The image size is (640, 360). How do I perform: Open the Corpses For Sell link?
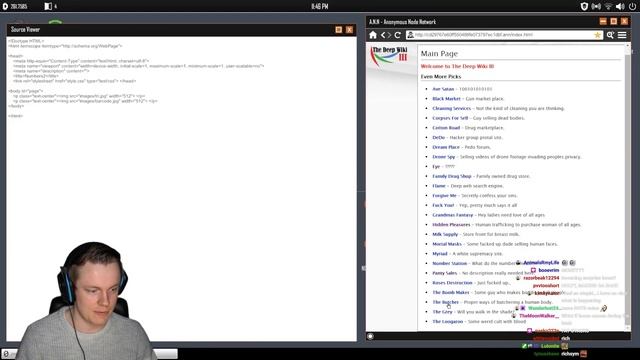pos(450,118)
